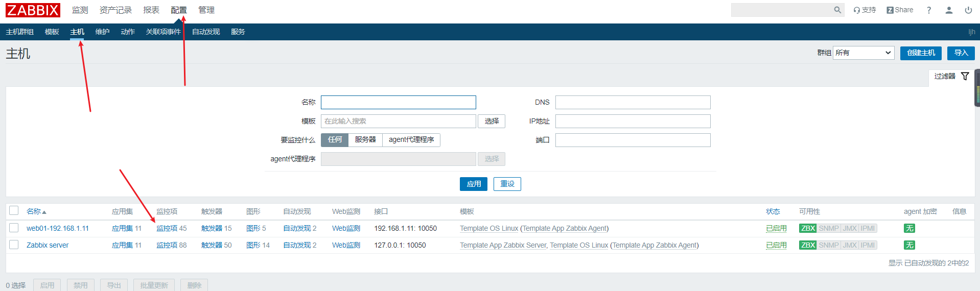Sort the table by 状态 column
980x291 pixels.
pos(773,211)
